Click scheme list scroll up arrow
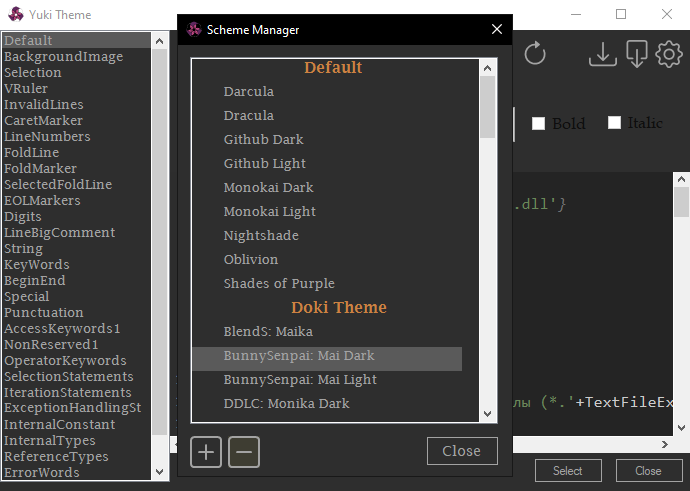This screenshot has width=690, height=491. point(487,68)
